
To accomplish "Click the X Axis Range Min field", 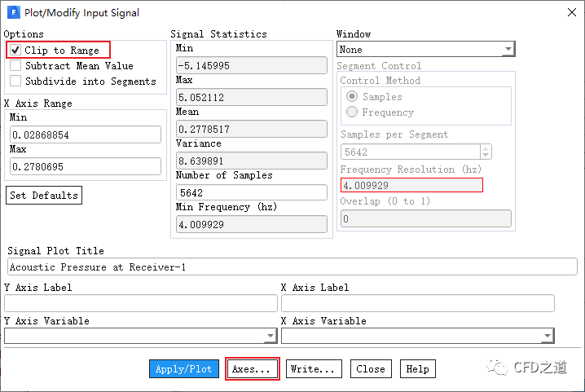I will point(85,134).
